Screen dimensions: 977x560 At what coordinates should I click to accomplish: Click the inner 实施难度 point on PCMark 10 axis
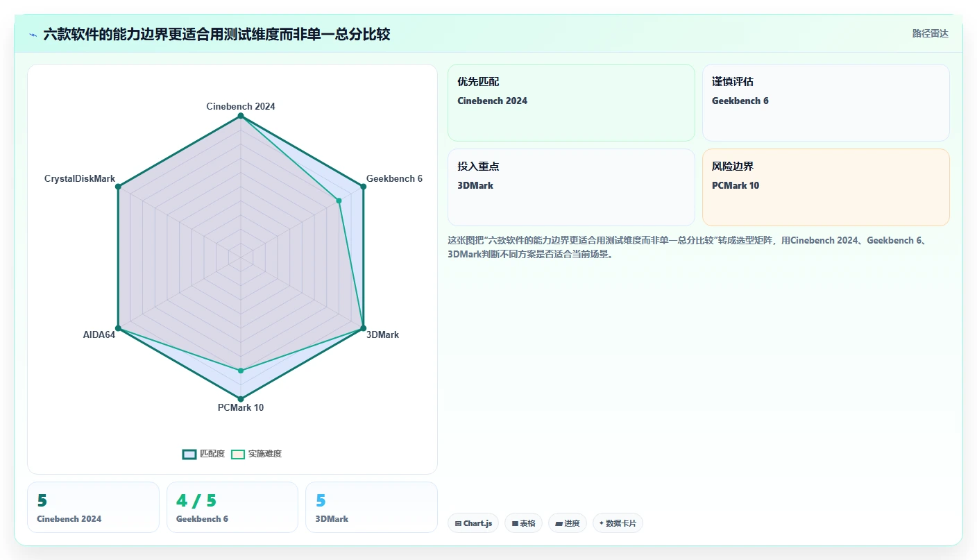pos(241,371)
